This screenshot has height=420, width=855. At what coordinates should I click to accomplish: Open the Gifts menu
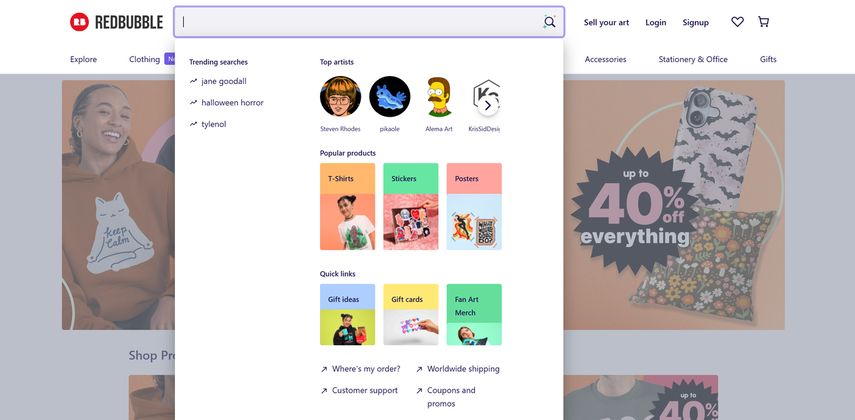click(768, 59)
